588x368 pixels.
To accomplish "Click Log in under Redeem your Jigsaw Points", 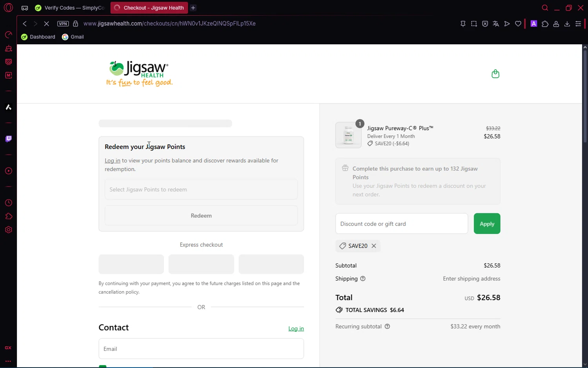I will click(x=113, y=160).
